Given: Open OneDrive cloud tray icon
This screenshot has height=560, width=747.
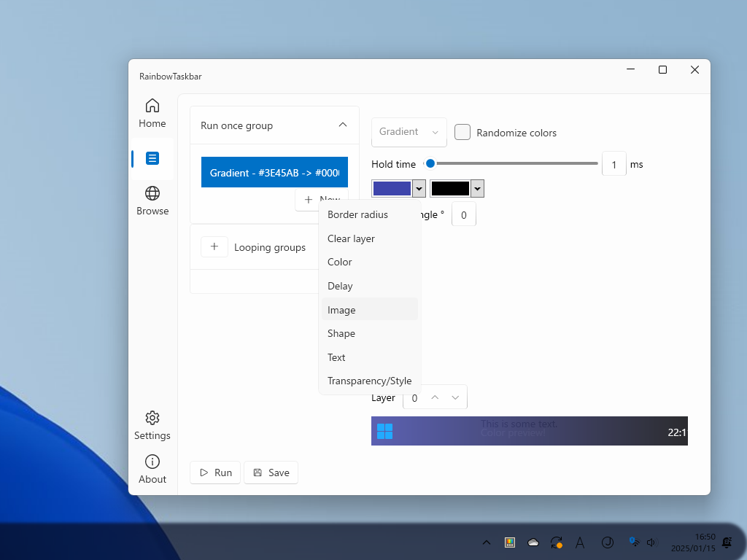Looking at the screenshot, I should tap(533, 542).
